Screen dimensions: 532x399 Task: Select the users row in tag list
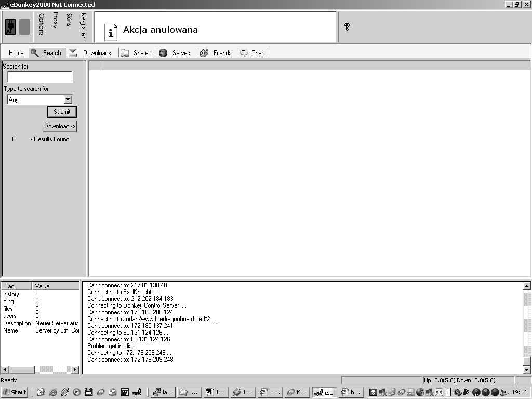(40, 316)
